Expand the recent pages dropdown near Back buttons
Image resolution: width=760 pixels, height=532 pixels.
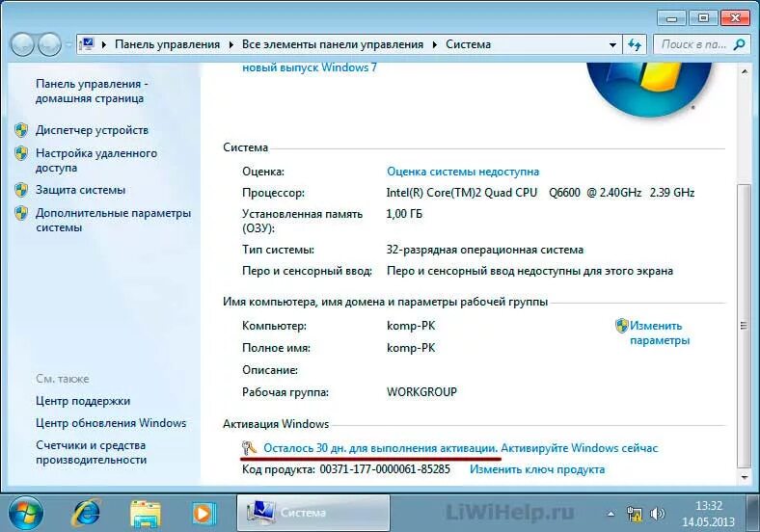point(68,44)
